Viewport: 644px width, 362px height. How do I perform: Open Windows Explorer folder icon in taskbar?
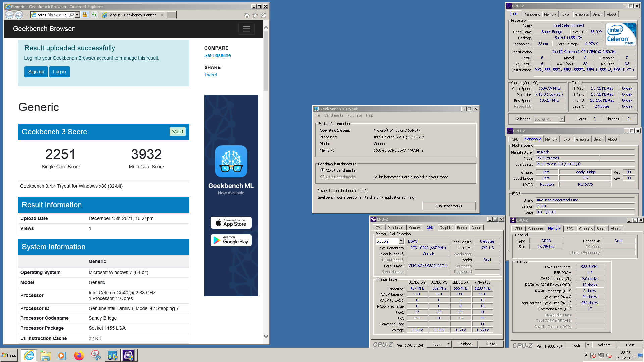pos(46,355)
